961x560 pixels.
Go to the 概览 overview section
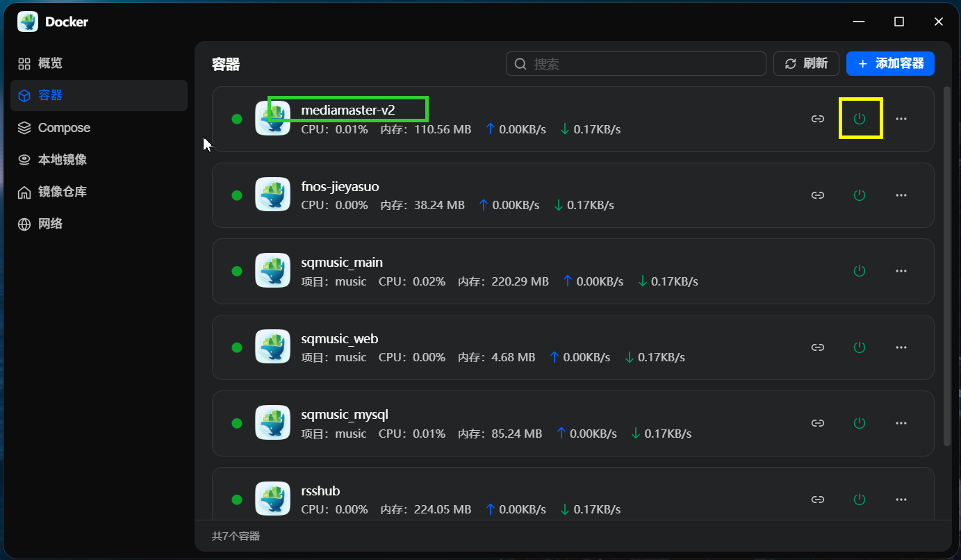pyautogui.click(x=99, y=63)
